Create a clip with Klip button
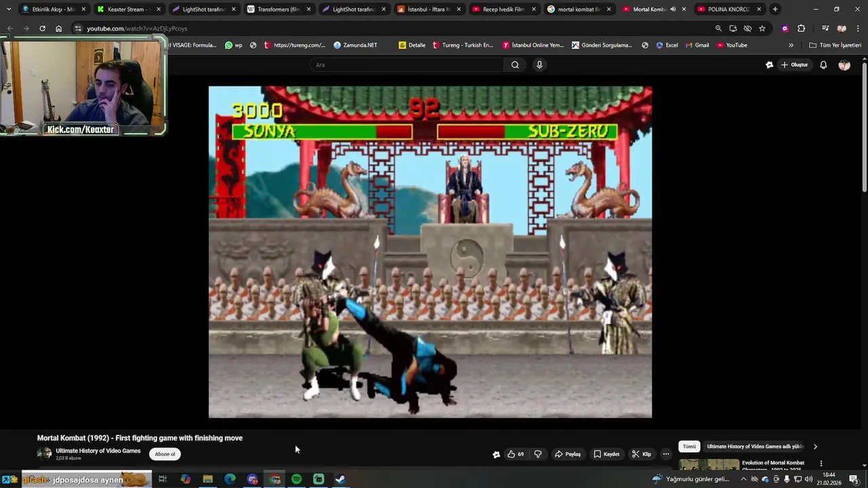Screen dimensions: 868x488 click(641, 454)
